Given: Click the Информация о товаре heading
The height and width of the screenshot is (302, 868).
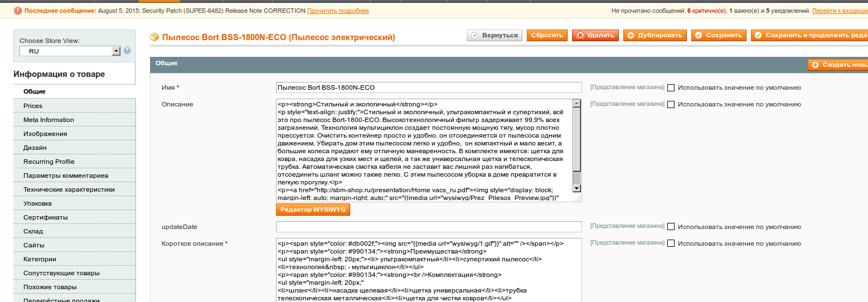Looking at the screenshot, I should click(59, 74).
